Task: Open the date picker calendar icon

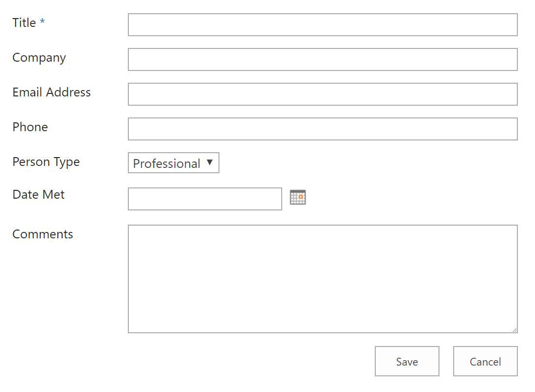Action: click(x=298, y=197)
